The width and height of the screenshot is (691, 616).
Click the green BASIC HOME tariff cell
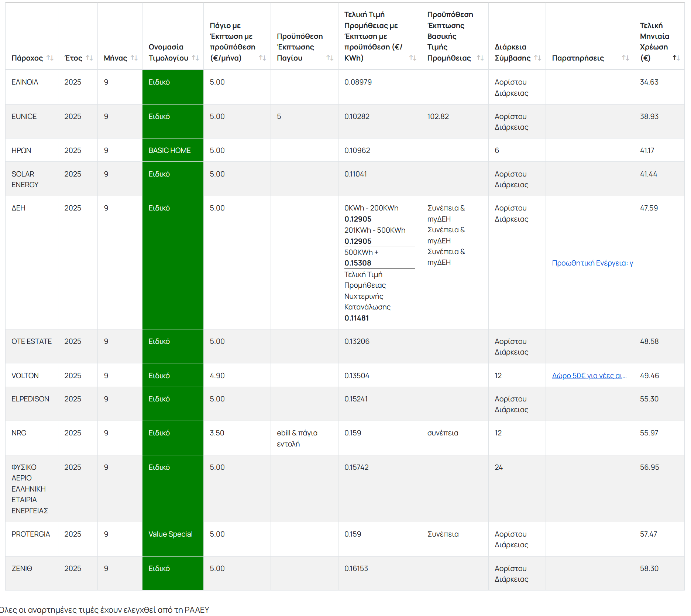tap(173, 150)
